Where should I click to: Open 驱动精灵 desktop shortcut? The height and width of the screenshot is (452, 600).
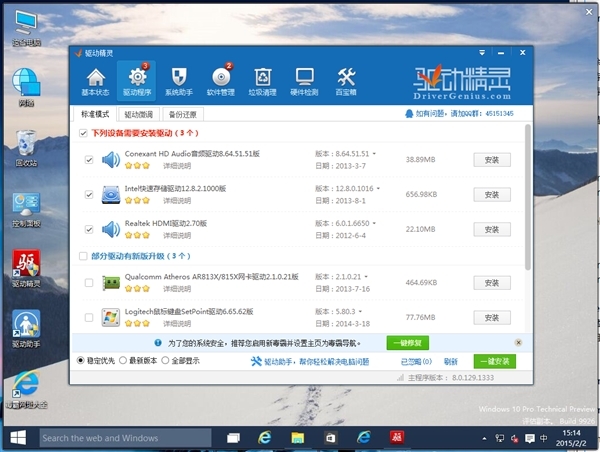tap(26, 268)
